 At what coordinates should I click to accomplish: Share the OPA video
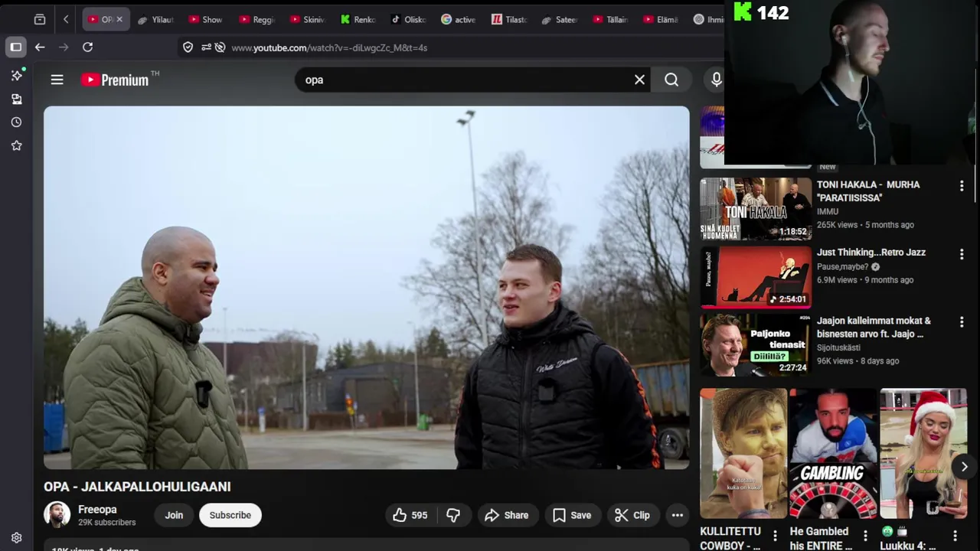506,515
